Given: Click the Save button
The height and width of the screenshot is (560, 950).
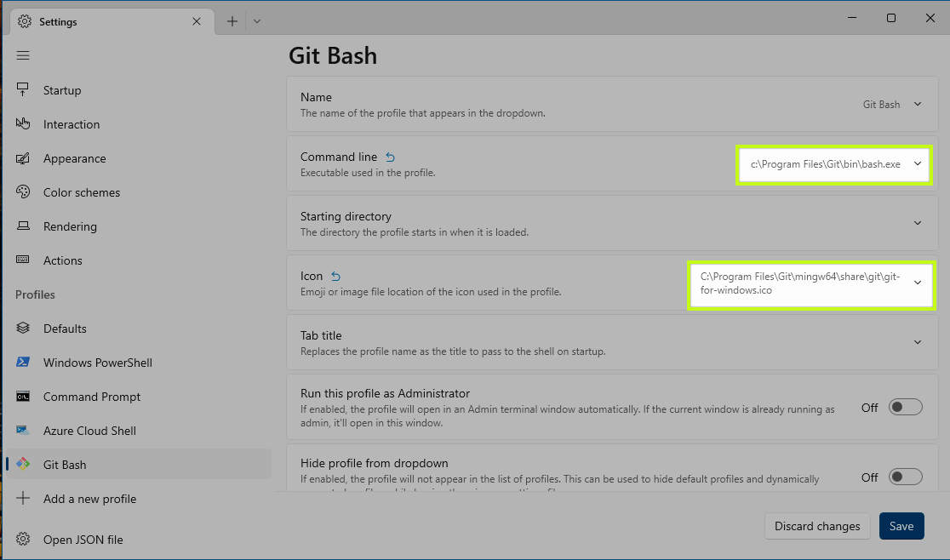Looking at the screenshot, I should click(x=901, y=526).
